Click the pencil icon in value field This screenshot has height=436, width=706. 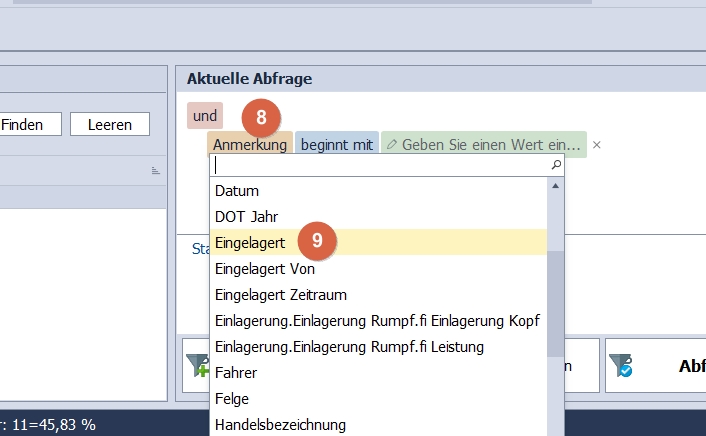point(391,145)
